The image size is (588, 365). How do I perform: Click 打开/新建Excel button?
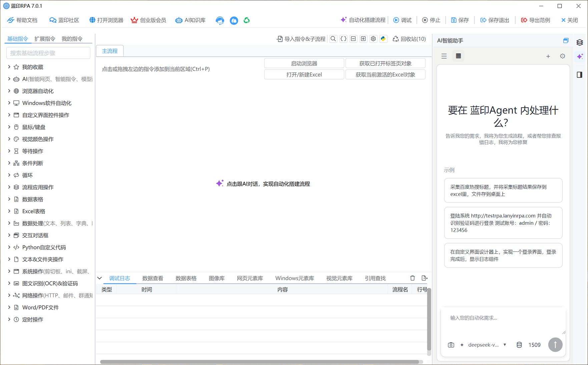click(x=304, y=74)
